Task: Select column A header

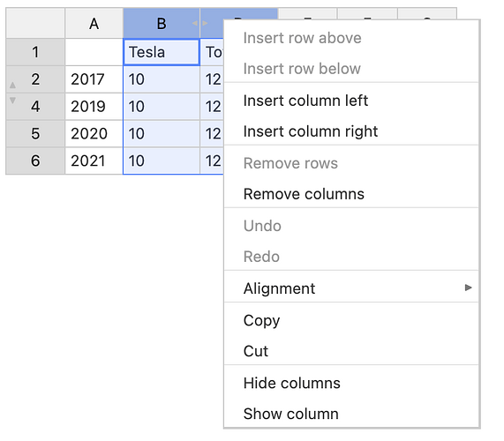Action: click(x=94, y=23)
